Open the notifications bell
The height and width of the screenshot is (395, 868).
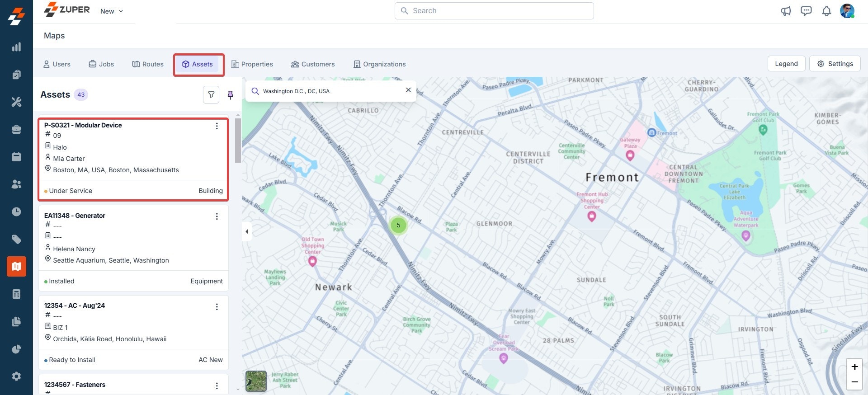826,11
